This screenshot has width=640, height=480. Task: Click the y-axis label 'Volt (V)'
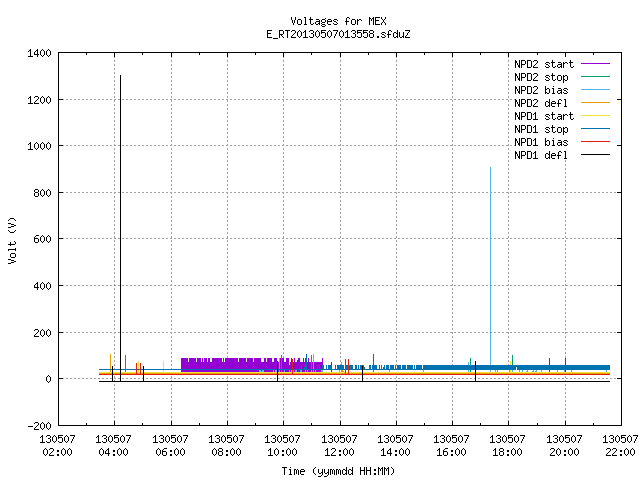click(13, 240)
